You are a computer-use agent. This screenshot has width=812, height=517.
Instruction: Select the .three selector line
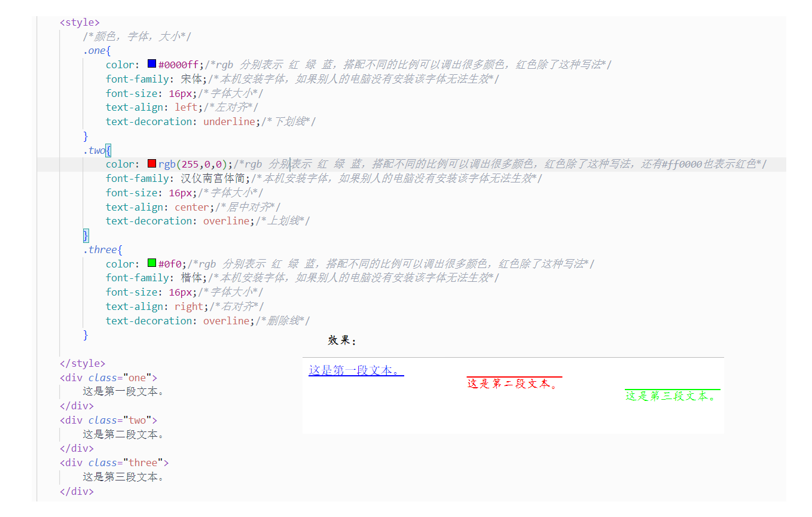pyautogui.click(x=103, y=250)
